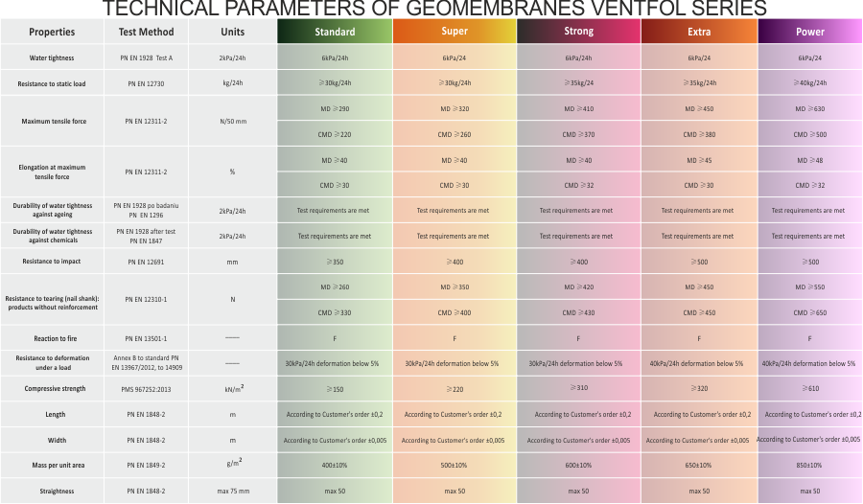Image resolution: width=863 pixels, height=504 pixels.
Task: Click the table title heading text
Action: (434, 9)
